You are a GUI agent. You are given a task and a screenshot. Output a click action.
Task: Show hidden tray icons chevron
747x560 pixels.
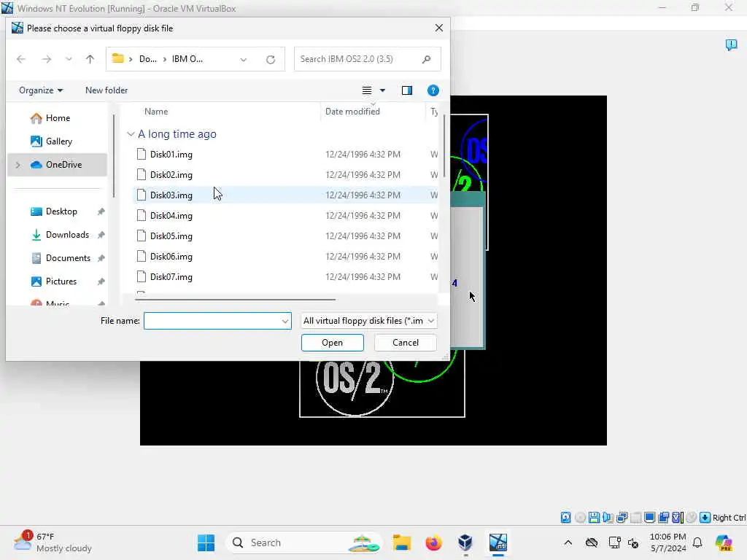[x=568, y=542]
